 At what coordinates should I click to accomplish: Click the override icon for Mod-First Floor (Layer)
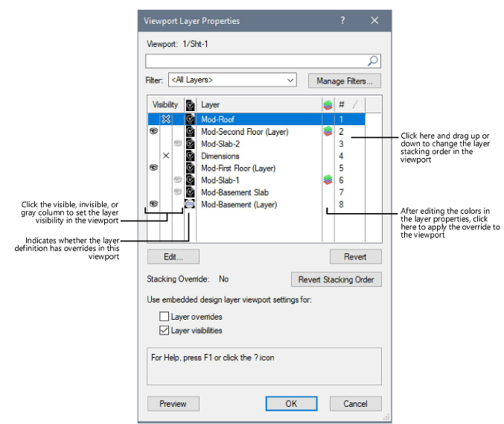tap(190, 168)
